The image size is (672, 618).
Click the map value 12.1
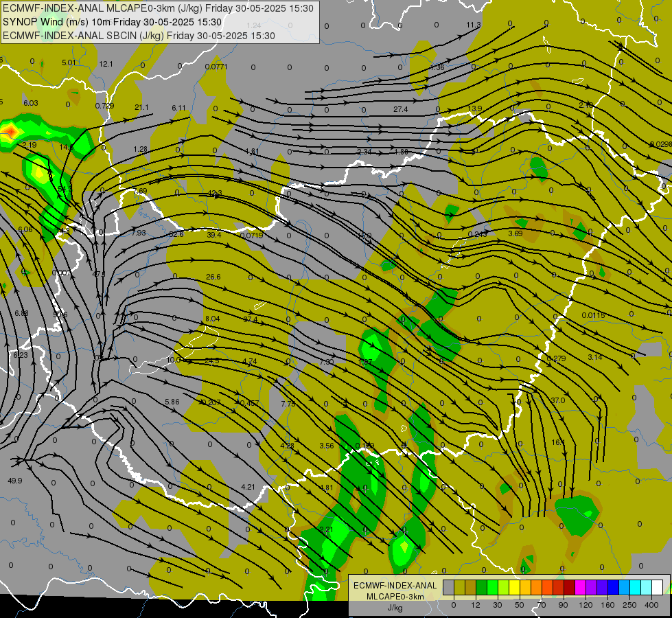click(106, 64)
